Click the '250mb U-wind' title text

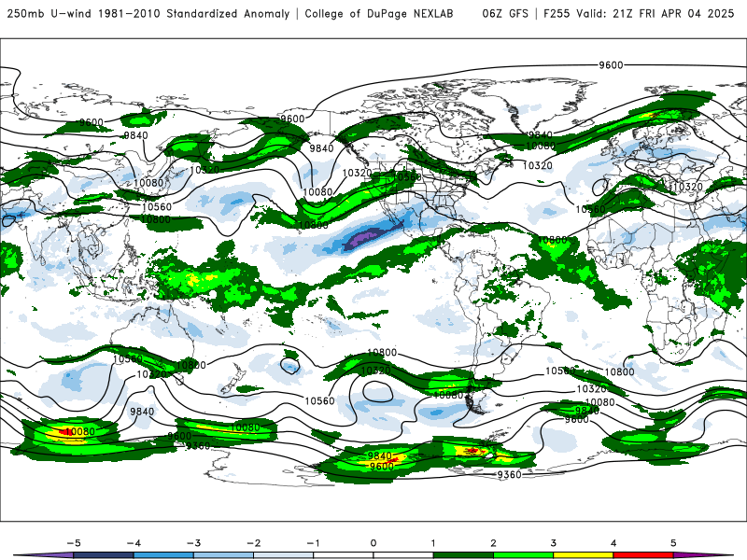(49, 13)
